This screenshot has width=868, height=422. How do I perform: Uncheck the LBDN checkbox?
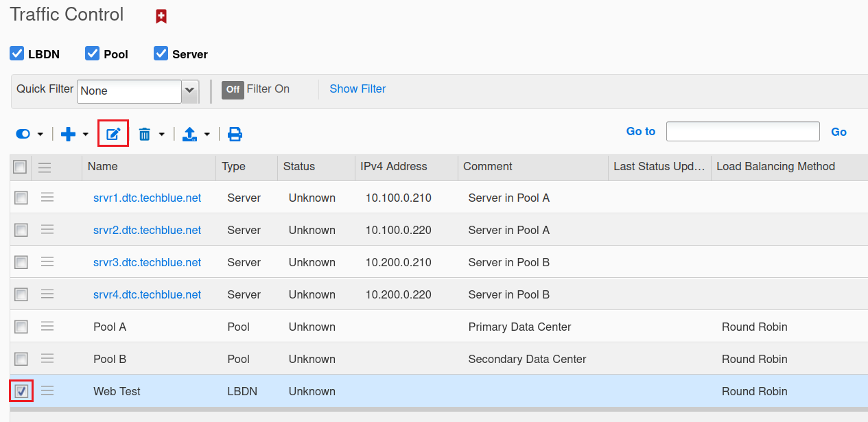click(16, 53)
